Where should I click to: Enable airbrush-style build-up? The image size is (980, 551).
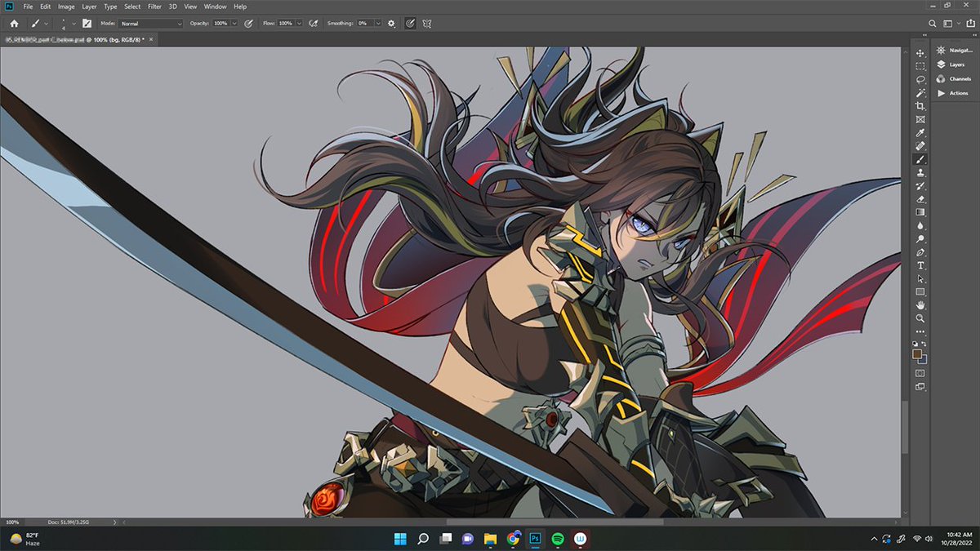pos(312,24)
